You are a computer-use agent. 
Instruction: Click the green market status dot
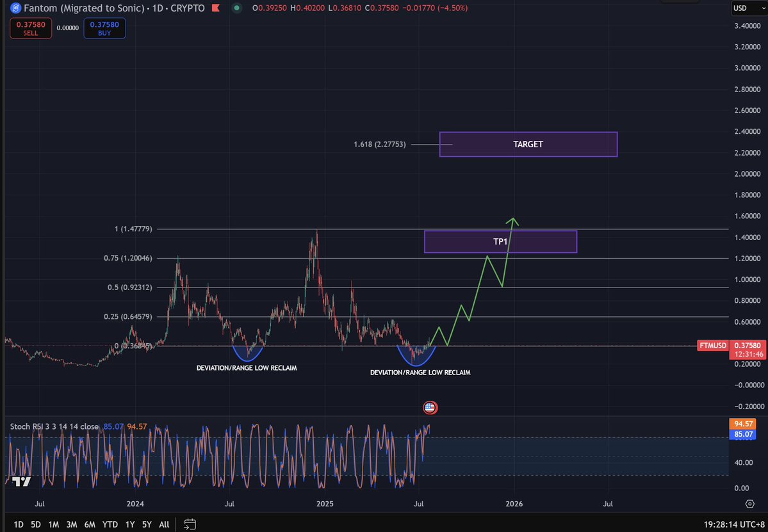(x=237, y=8)
